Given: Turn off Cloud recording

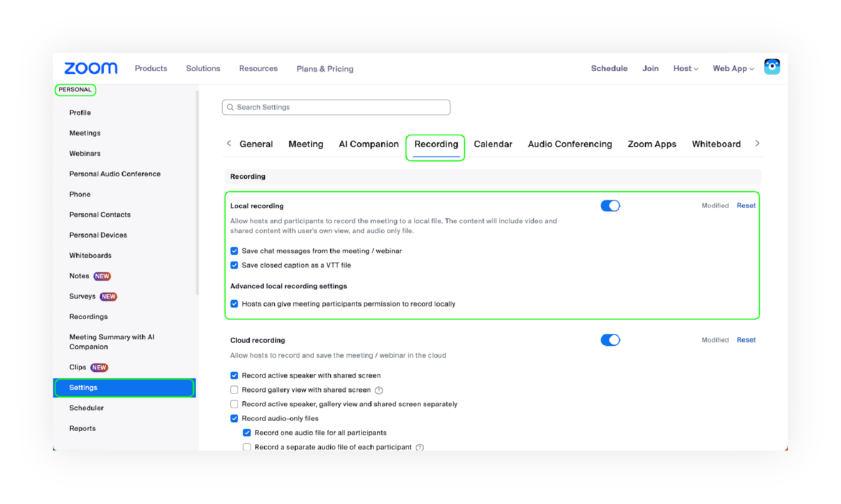Looking at the screenshot, I should (610, 340).
